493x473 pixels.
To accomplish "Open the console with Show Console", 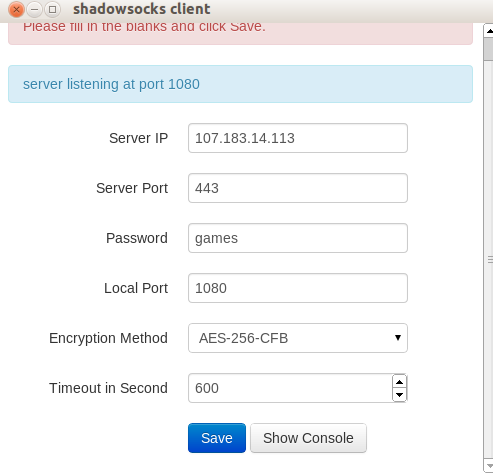I will coord(308,438).
